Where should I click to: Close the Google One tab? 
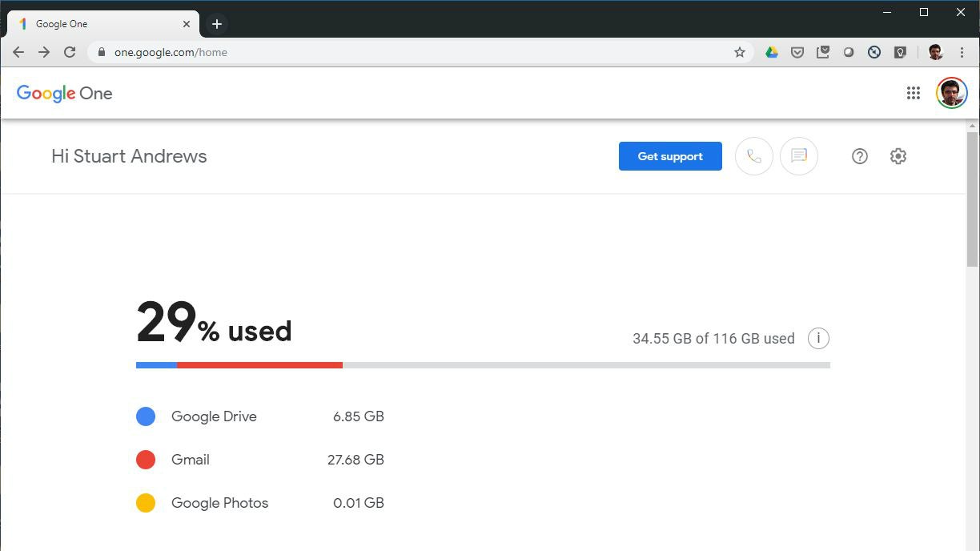tap(187, 24)
